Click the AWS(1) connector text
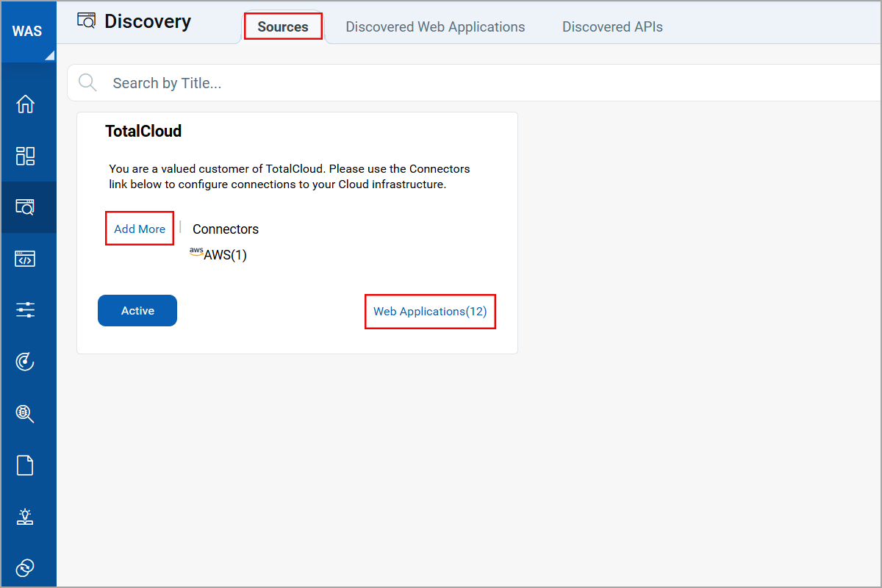 [x=225, y=255]
